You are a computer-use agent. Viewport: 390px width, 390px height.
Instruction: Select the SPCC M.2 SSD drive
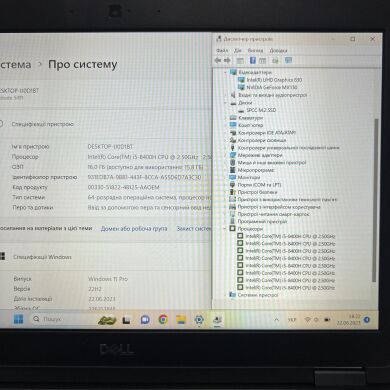(x=261, y=110)
